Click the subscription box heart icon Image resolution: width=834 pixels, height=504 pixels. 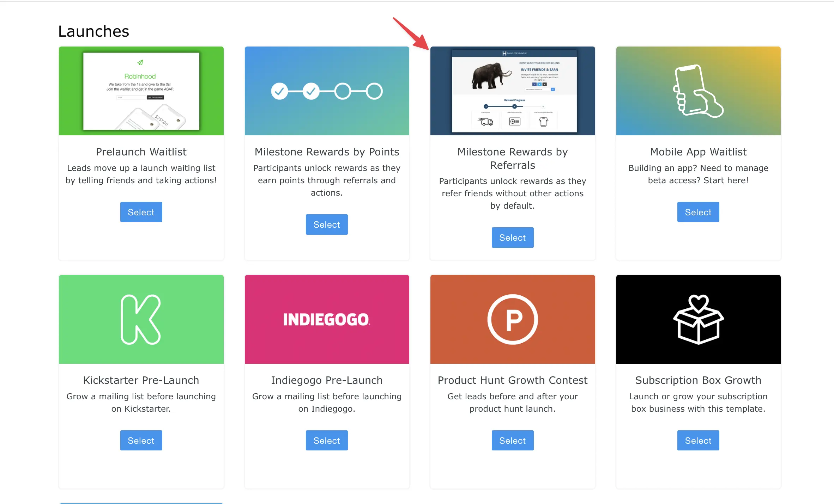(x=698, y=319)
